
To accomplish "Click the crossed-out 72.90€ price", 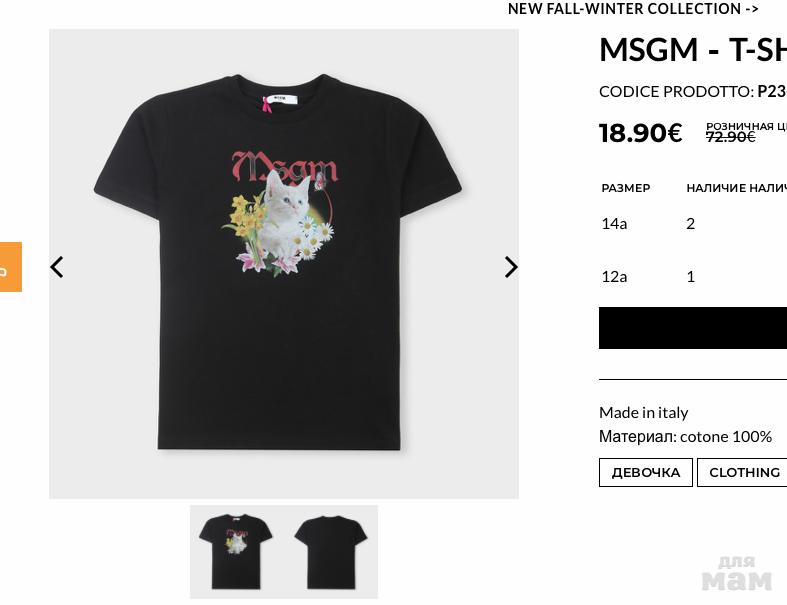I will click(x=730, y=137).
